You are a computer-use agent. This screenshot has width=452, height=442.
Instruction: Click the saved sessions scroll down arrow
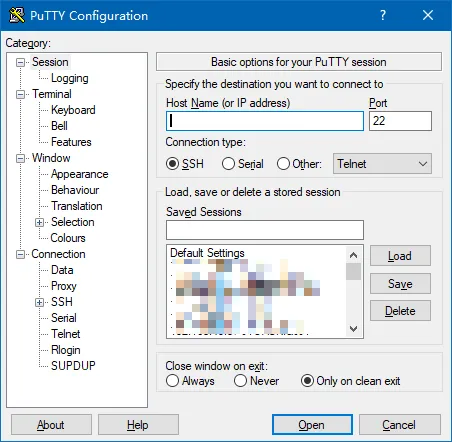click(x=353, y=329)
